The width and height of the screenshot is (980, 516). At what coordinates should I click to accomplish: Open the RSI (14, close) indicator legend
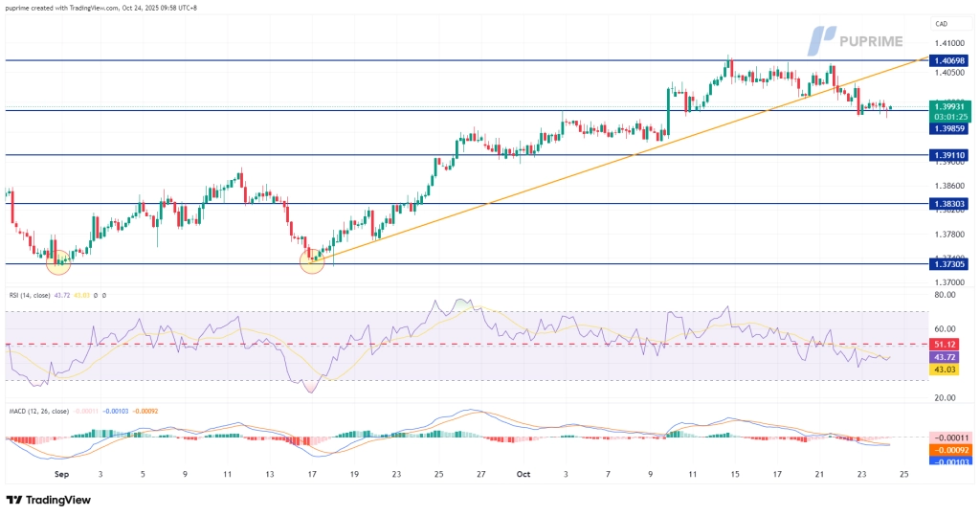coord(38,295)
